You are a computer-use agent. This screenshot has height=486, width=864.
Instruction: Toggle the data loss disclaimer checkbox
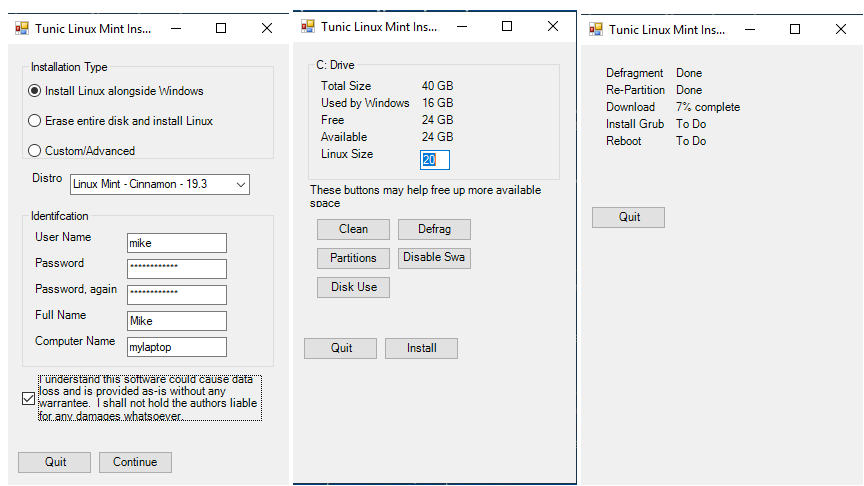point(29,398)
